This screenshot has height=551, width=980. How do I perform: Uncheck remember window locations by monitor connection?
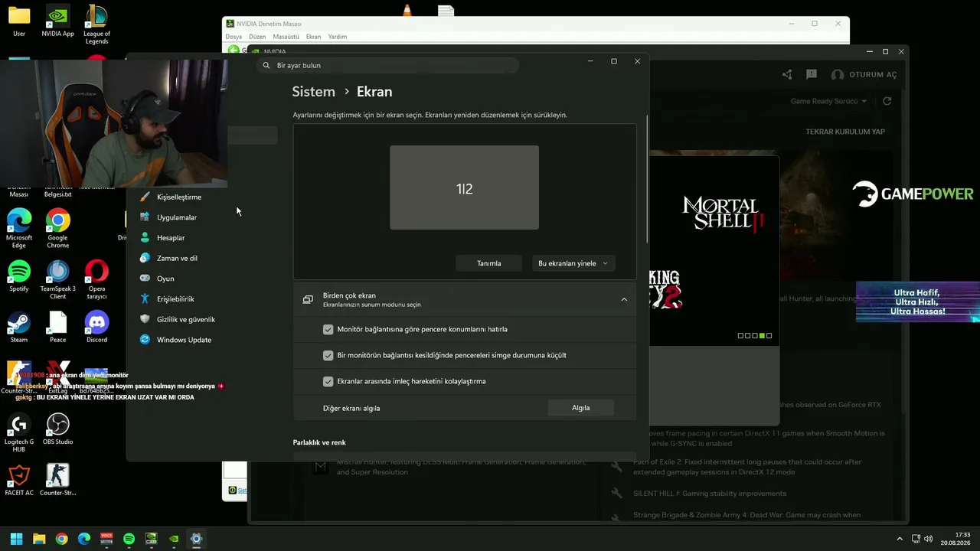pos(328,330)
